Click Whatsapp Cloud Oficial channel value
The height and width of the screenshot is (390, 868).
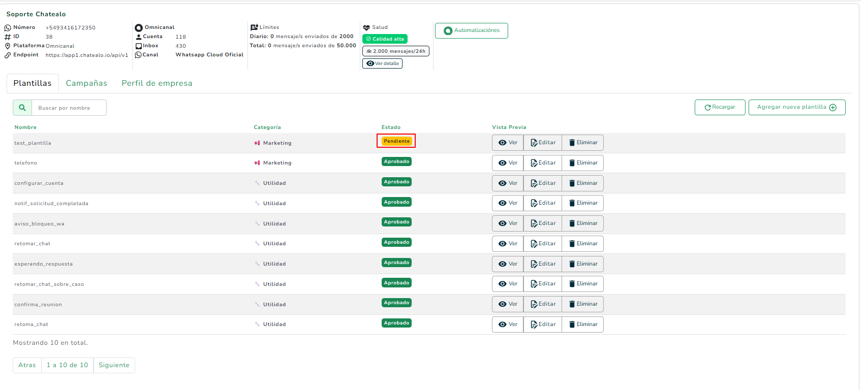pyautogui.click(x=210, y=55)
